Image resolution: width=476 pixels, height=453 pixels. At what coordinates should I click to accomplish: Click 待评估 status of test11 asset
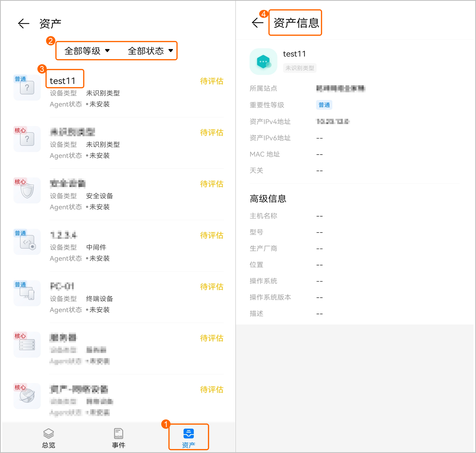(212, 81)
